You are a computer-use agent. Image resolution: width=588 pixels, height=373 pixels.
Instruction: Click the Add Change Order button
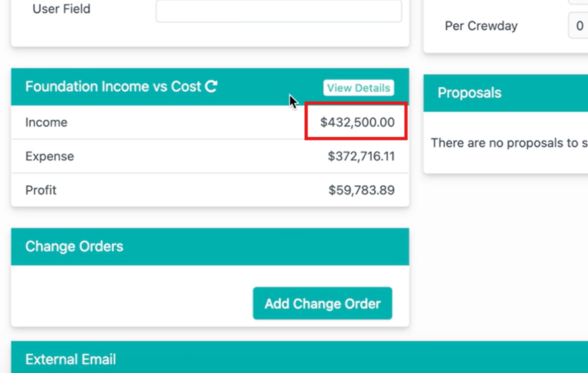click(323, 303)
